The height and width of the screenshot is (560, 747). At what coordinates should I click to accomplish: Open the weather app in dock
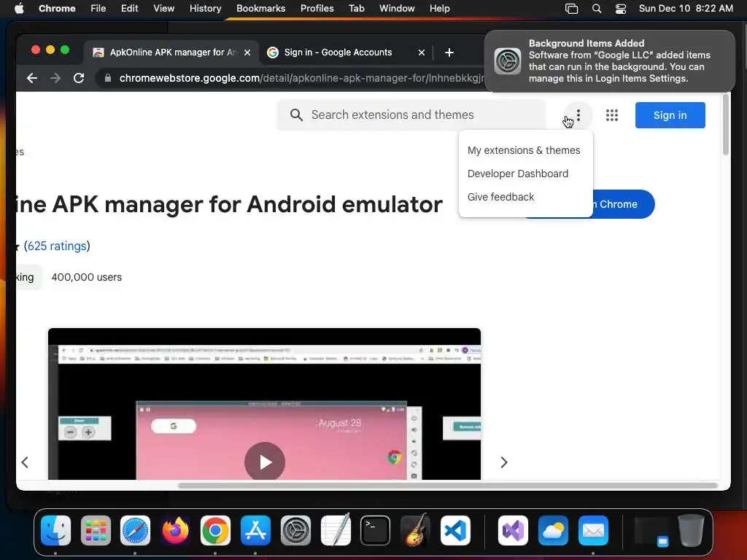553,530
